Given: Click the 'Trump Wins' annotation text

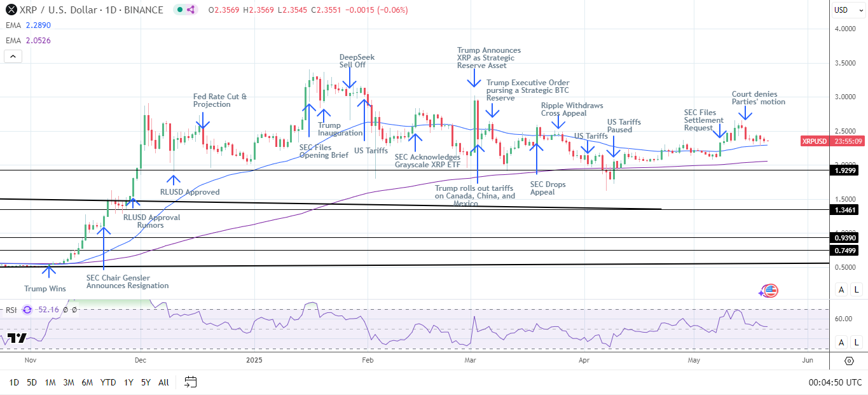Looking at the screenshot, I should [x=45, y=289].
